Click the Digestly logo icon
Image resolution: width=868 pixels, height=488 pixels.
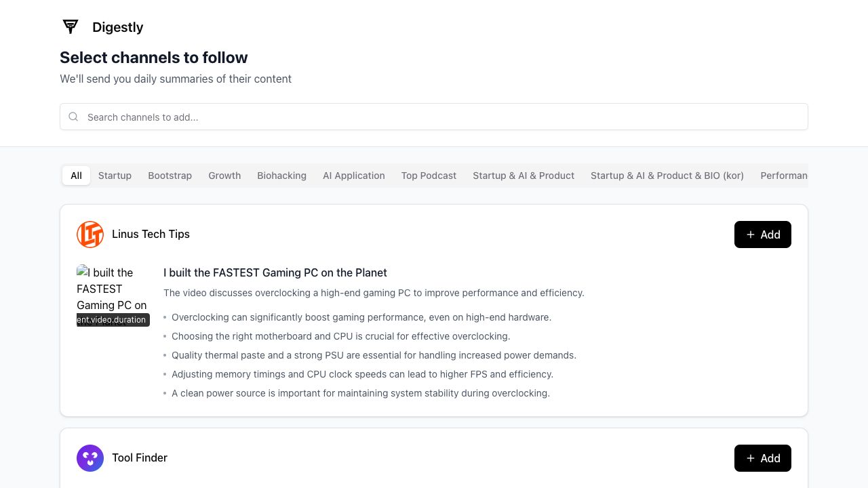pyautogui.click(x=71, y=27)
